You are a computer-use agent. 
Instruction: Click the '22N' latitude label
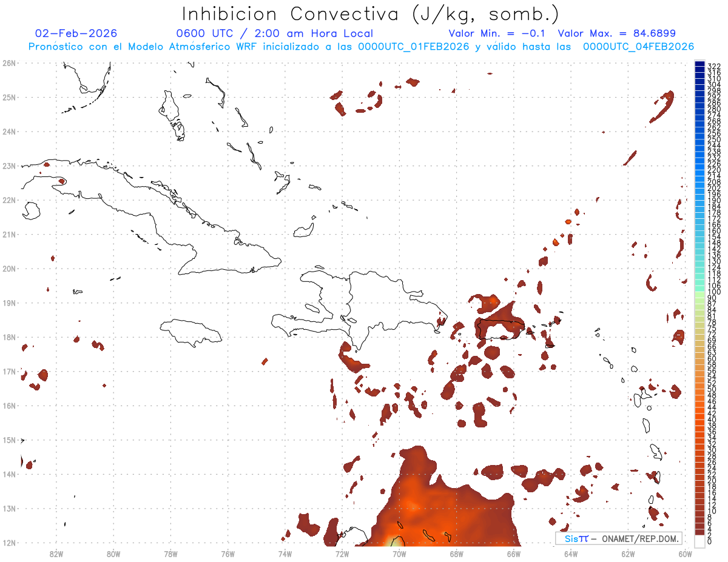pyautogui.click(x=9, y=200)
